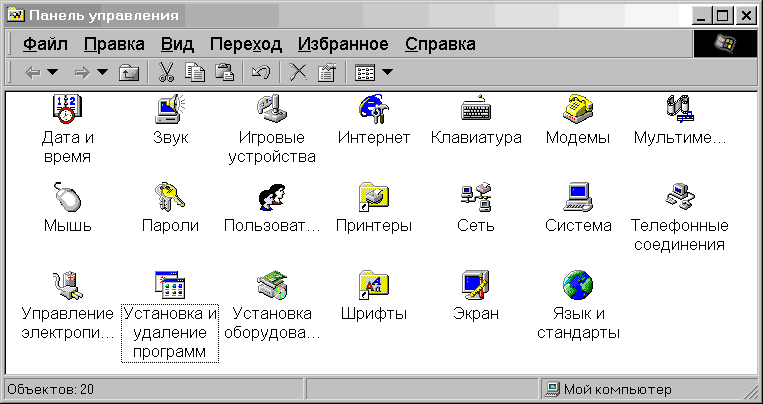The width and height of the screenshot is (763, 404).
Task: Open the Интернет settings icon
Action: [374, 108]
